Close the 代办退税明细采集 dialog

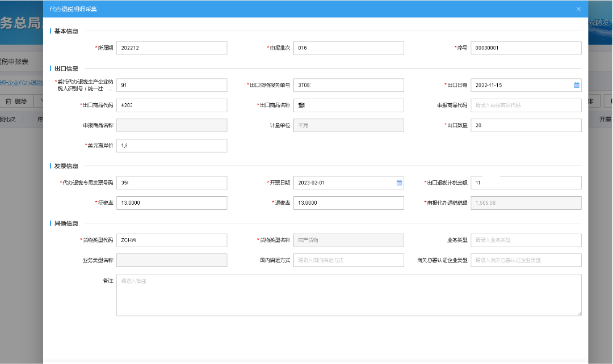tap(578, 9)
